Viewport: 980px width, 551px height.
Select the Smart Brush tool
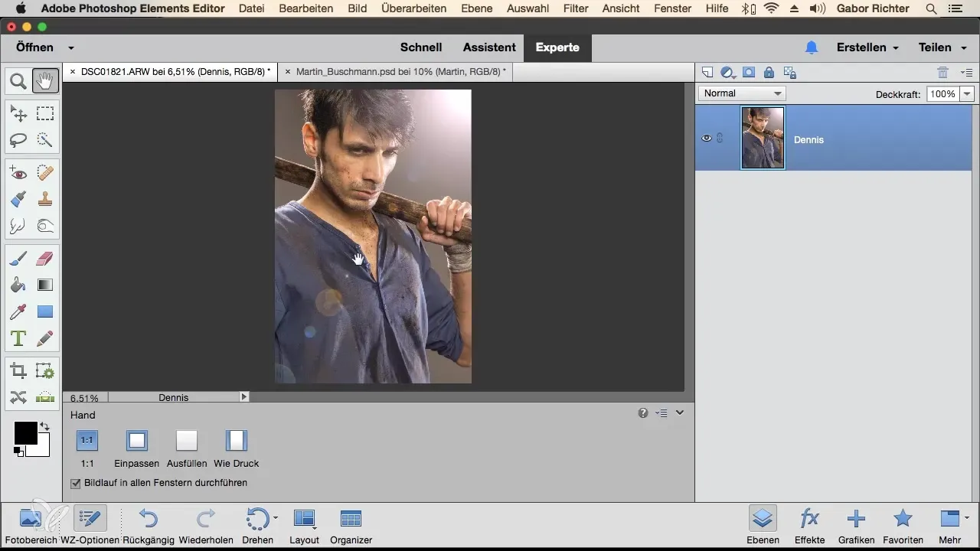tap(18, 200)
